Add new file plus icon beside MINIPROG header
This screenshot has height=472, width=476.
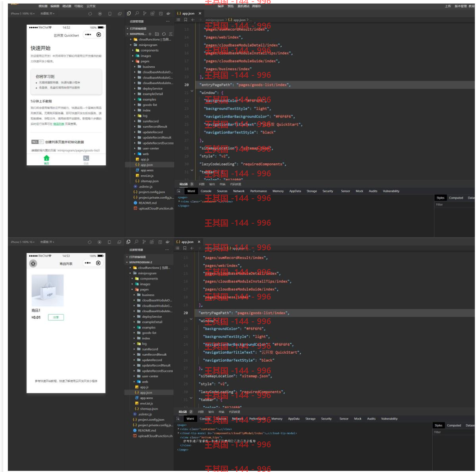(x=150, y=34)
